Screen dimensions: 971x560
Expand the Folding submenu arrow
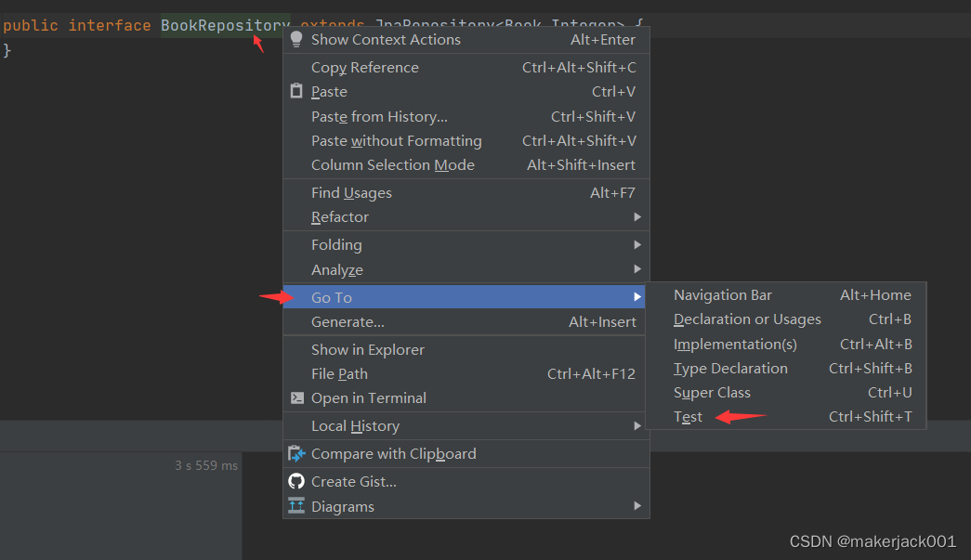click(637, 244)
